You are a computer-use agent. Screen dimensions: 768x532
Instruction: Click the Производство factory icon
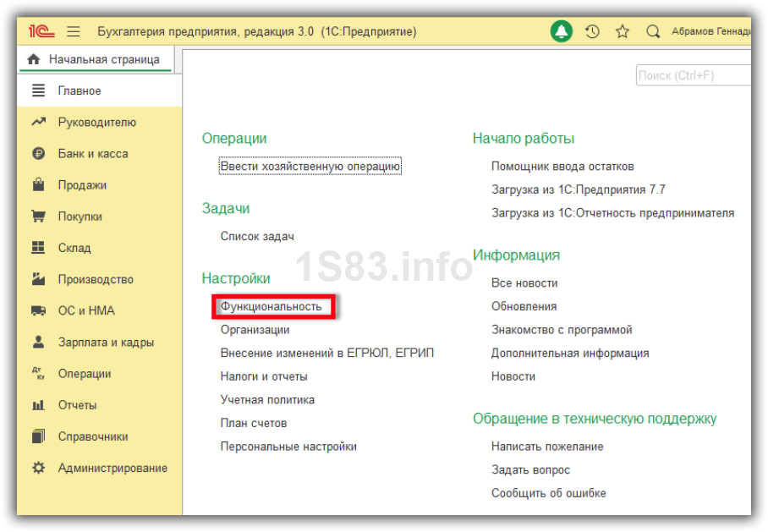point(38,279)
